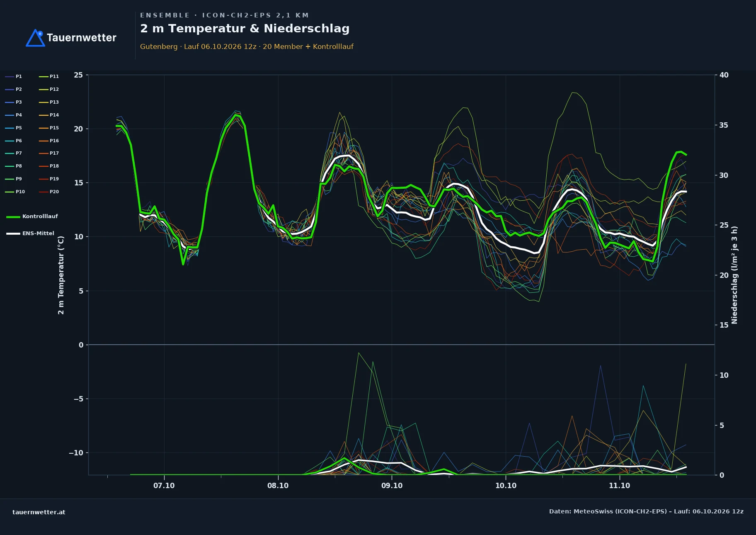Click the 08.10 date axis label

(278, 486)
